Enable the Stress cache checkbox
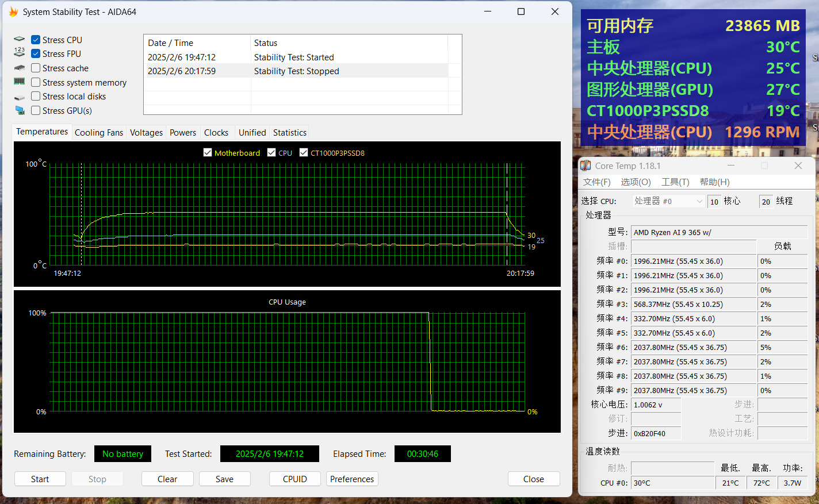The height and width of the screenshot is (504, 819). coord(36,68)
